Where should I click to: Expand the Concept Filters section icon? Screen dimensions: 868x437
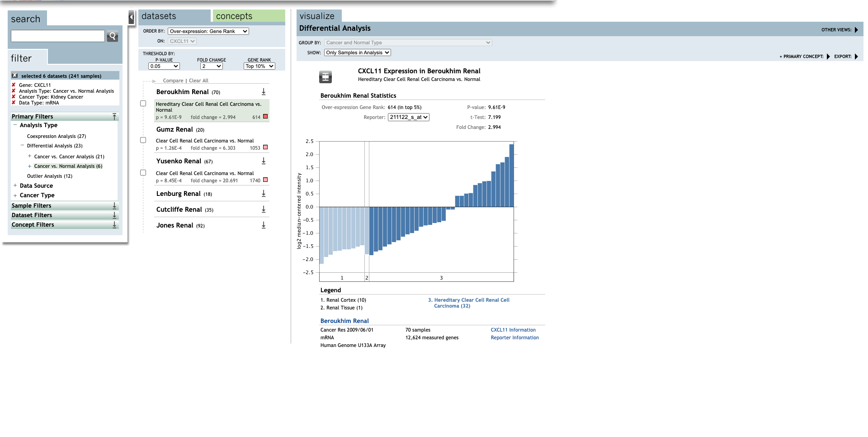(x=114, y=224)
